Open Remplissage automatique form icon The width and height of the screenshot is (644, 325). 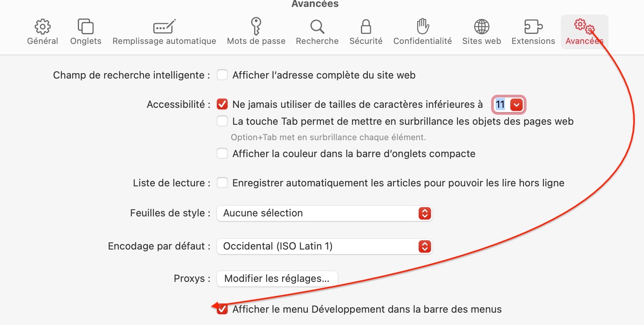(164, 27)
